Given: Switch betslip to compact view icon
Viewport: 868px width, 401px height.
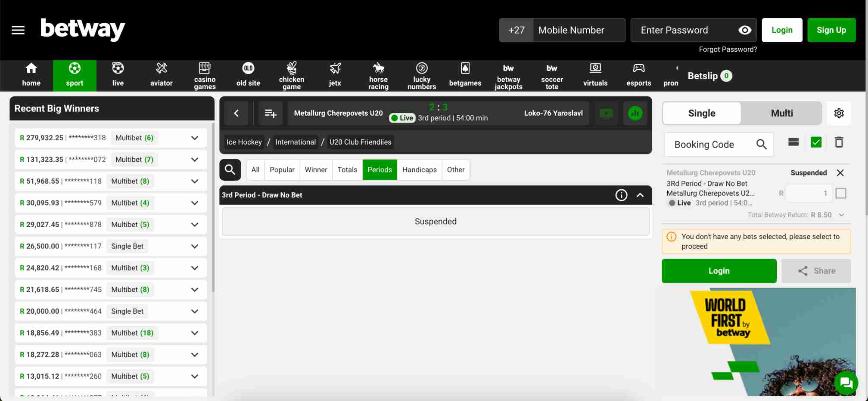Looking at the screenshot, I should [x=793, y=142].
